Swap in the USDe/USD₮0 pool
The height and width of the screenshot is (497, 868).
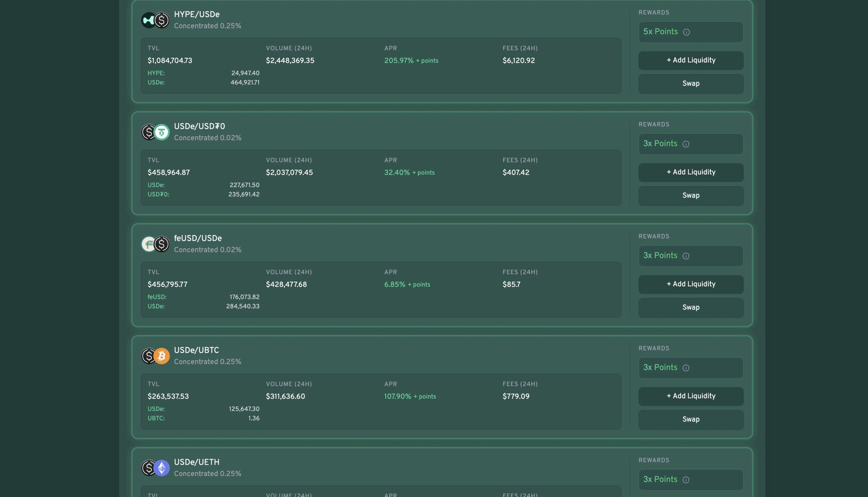coord(691,196)
